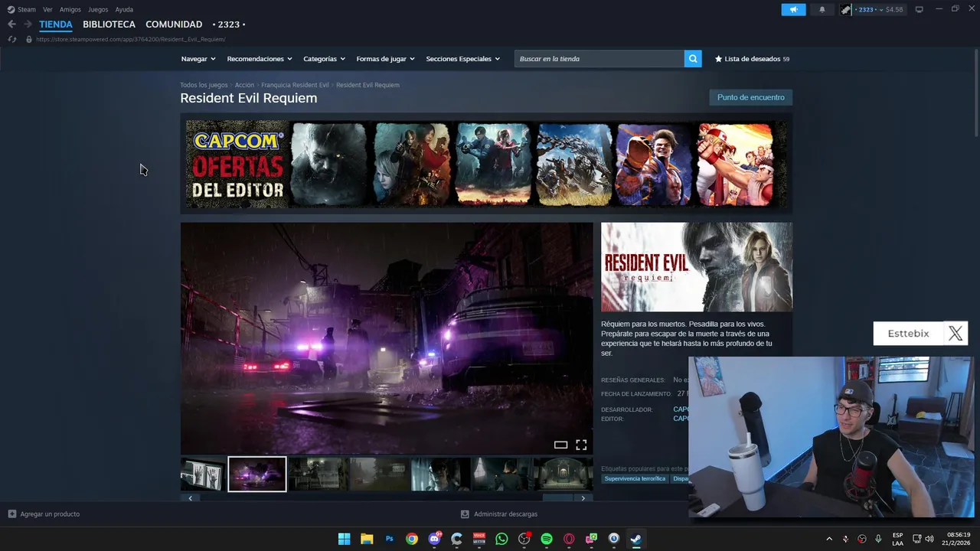
Task: Go forward with the right arrow
Action: (x=28, y=24)
